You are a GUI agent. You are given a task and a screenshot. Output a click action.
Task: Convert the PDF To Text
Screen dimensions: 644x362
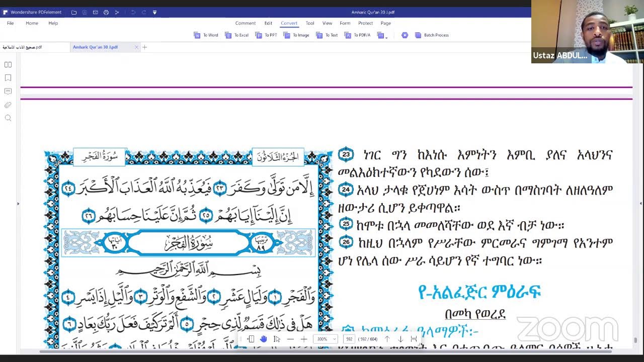click(x=327, y=35)
